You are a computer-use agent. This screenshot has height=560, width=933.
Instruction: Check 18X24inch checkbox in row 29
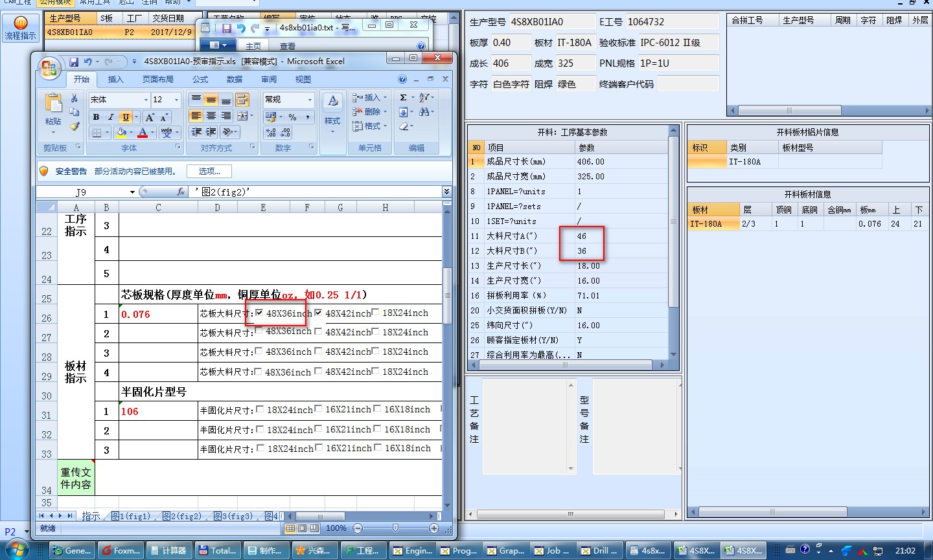[376, 371]
